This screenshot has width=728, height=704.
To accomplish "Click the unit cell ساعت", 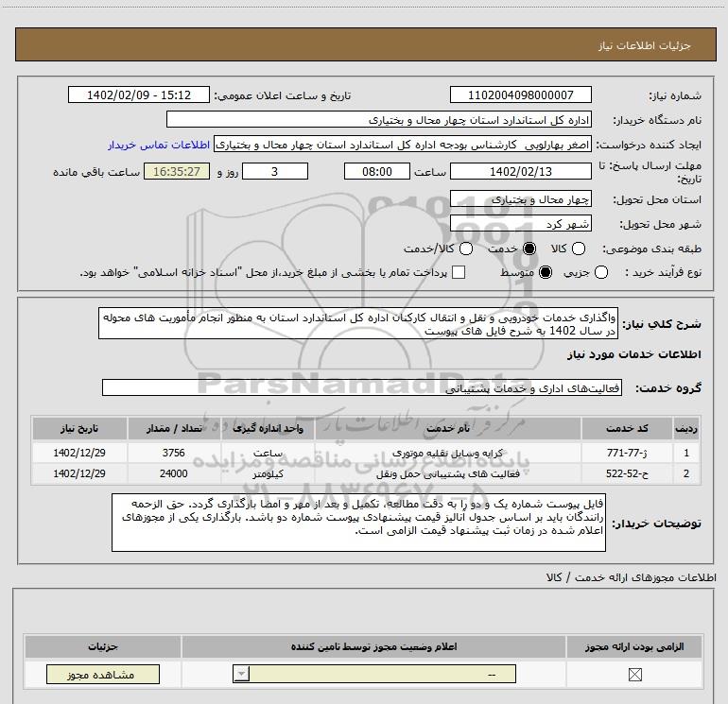I will pos(268,453).
